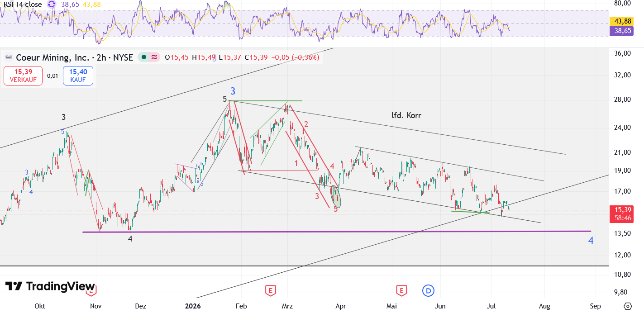Viewport: 644px width, 313px height.
Task: Select the large blue 3 wave label at peak
Action: tap(233, 91)
